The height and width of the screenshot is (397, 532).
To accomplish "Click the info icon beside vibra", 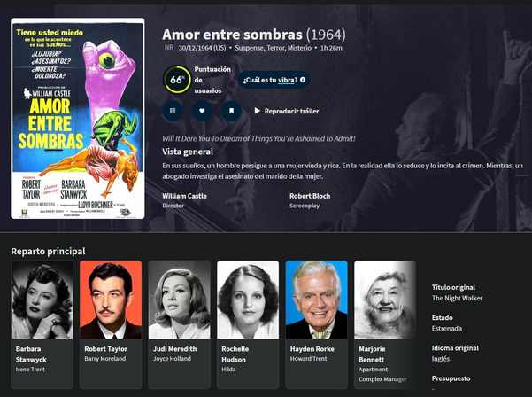I will (303, 80).
